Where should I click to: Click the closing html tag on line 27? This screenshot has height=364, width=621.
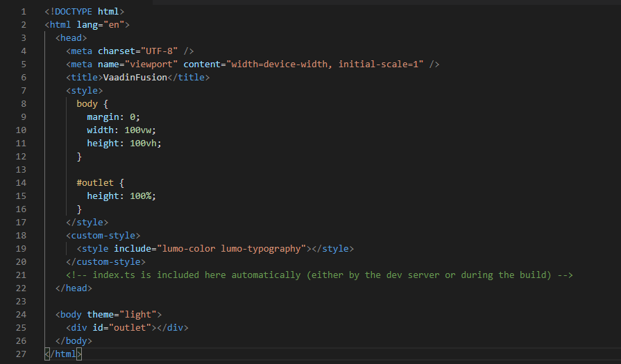coord(63,354)
